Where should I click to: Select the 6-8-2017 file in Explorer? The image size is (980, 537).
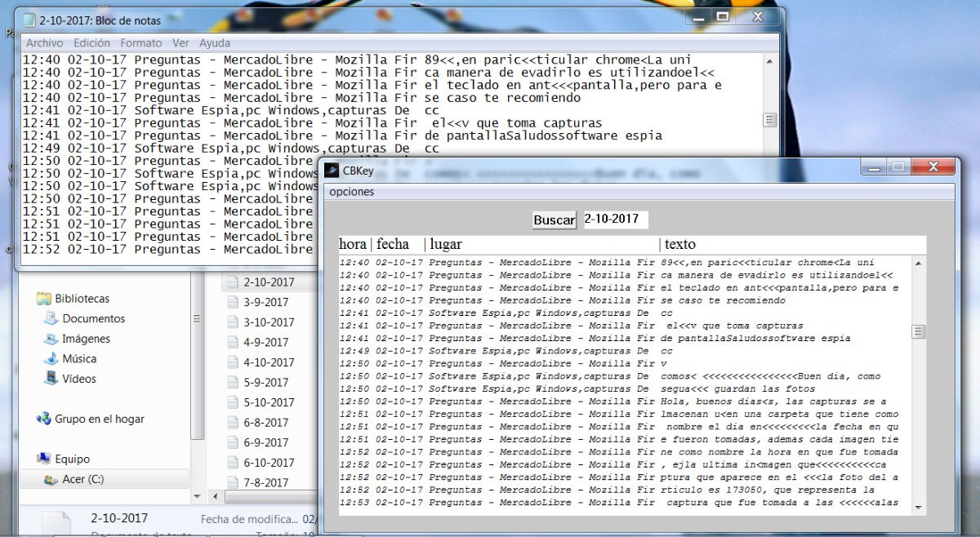265,423
